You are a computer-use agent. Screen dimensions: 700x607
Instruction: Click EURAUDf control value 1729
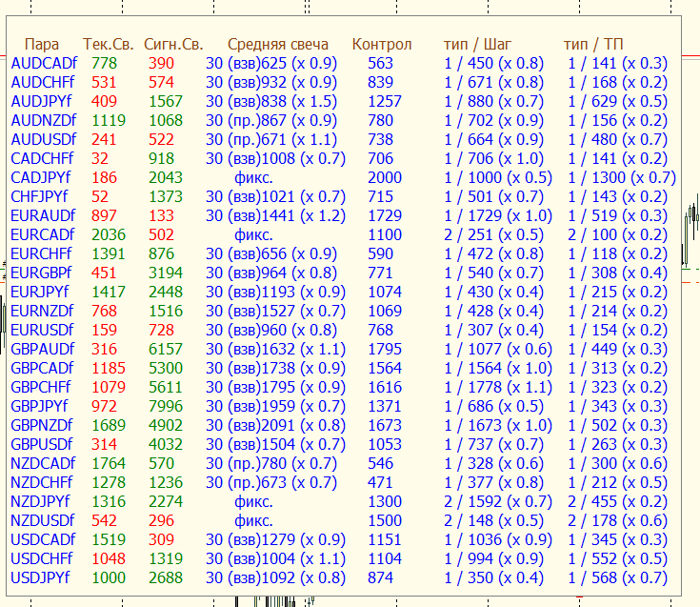(x=385, y=215)
